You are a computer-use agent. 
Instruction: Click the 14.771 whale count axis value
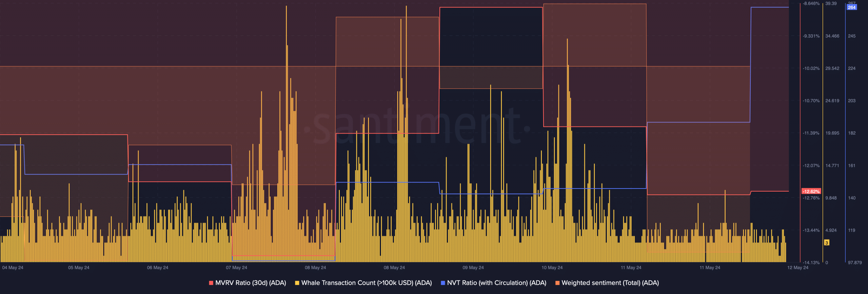(832, 165)
